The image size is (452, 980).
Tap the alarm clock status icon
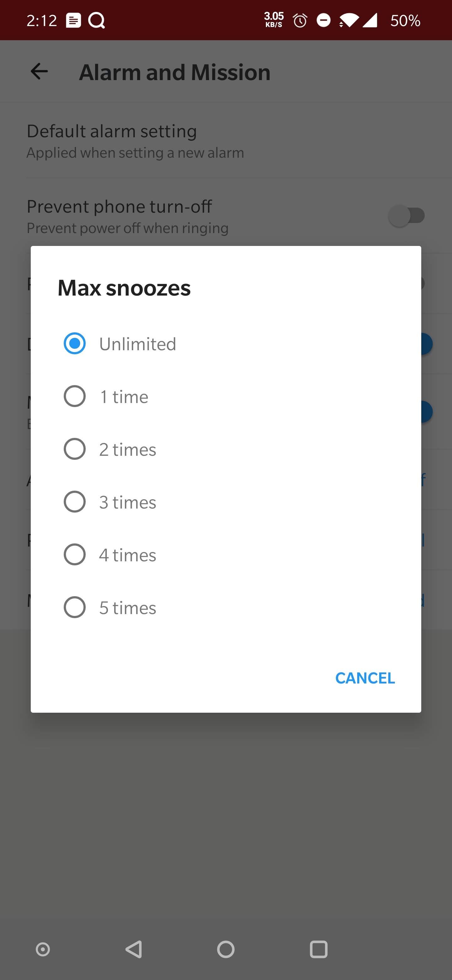click(300, 20)
